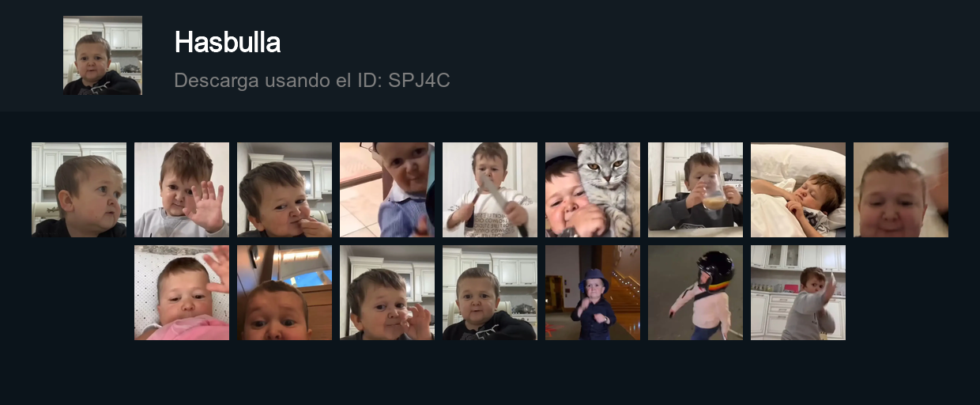Select the download ID text SPJ4C

pyautogui.click(x=419, y=80)
